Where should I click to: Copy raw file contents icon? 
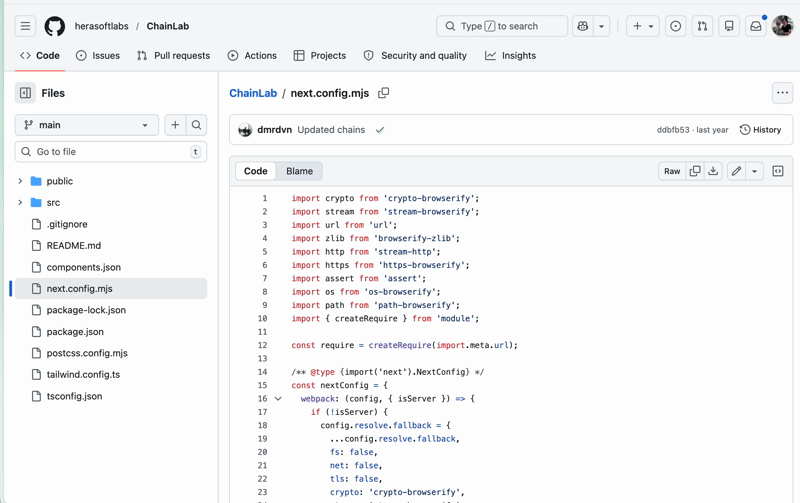coord(695,171)
